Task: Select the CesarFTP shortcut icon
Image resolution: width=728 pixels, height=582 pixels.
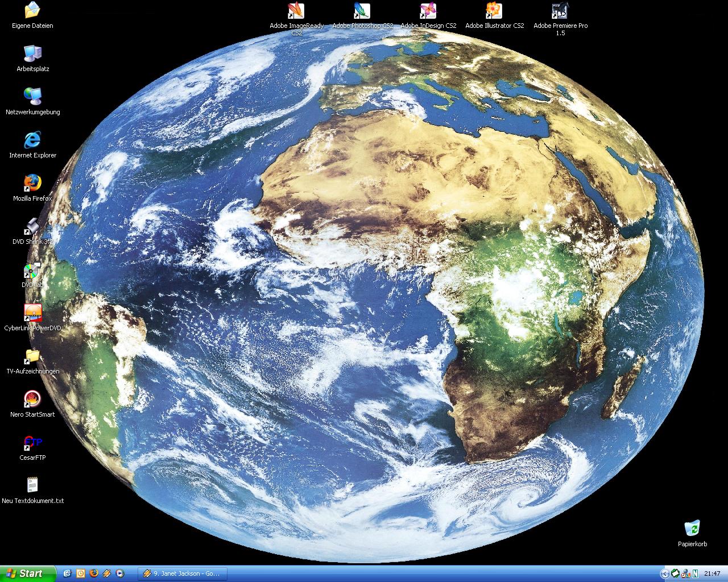Action: 32,443
